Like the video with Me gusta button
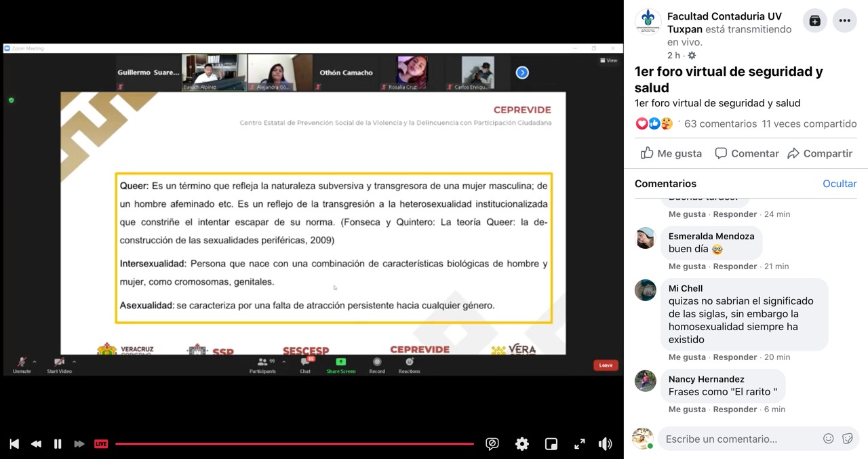 (671, 153)
